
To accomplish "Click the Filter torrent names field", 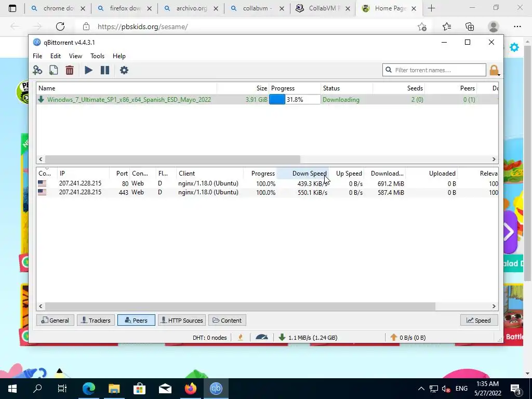I will [434, 70].
